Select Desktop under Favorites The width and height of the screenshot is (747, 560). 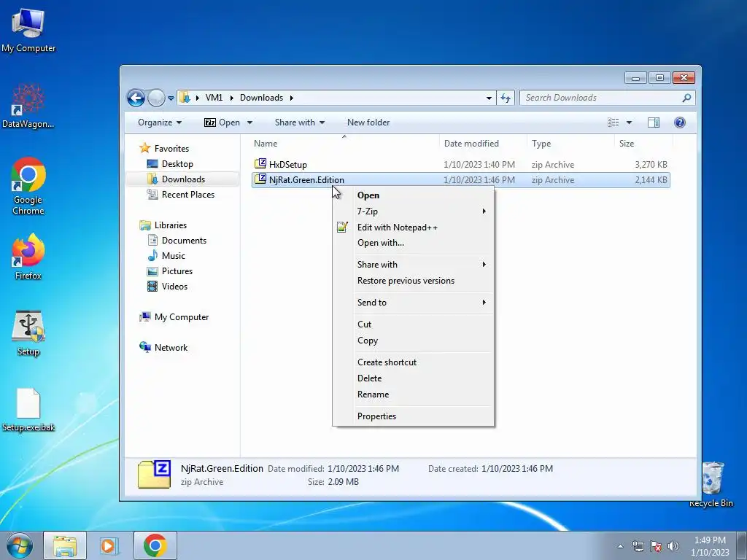177,164
